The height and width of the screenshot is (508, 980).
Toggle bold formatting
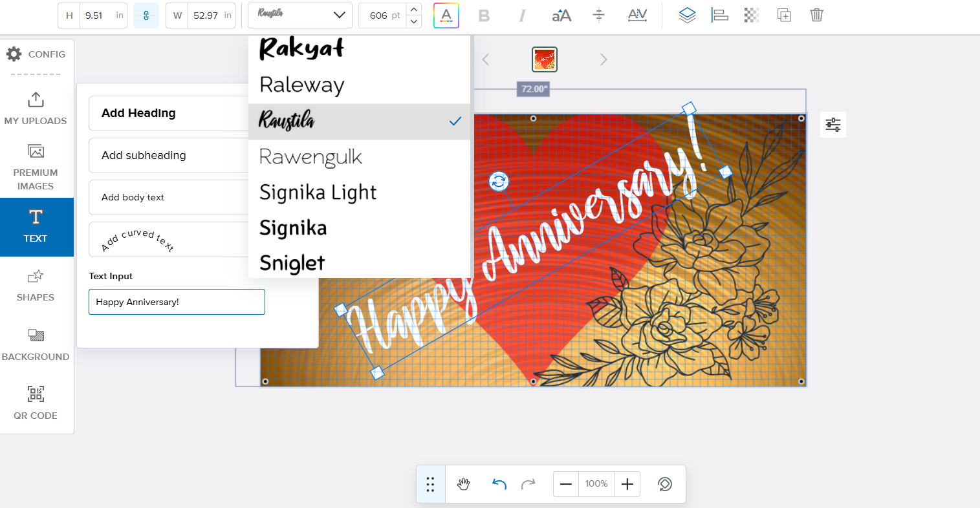[x=484, y=16]
